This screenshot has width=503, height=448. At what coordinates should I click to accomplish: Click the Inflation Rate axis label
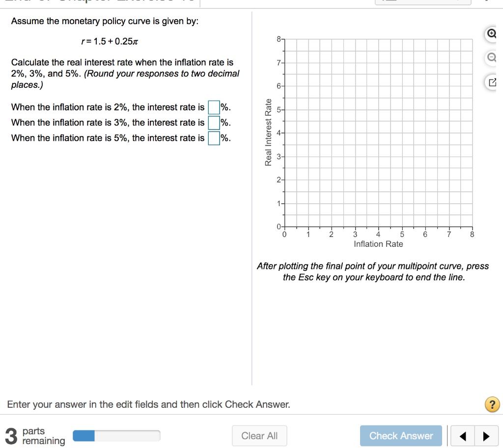tap(378, 244)
